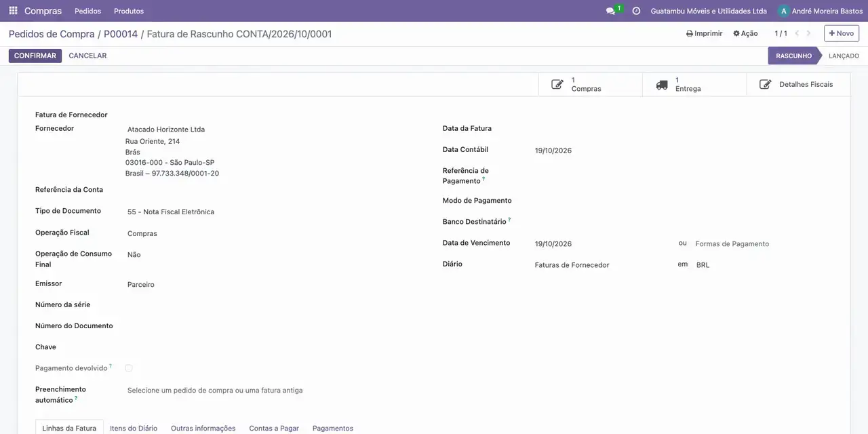Open the Ação gear menu
868x434 pixels.
745,33
